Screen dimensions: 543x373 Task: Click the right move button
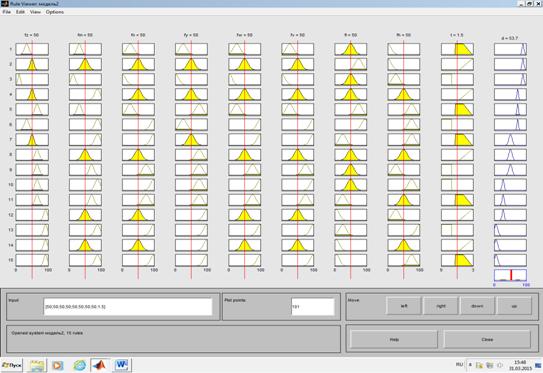441,306
